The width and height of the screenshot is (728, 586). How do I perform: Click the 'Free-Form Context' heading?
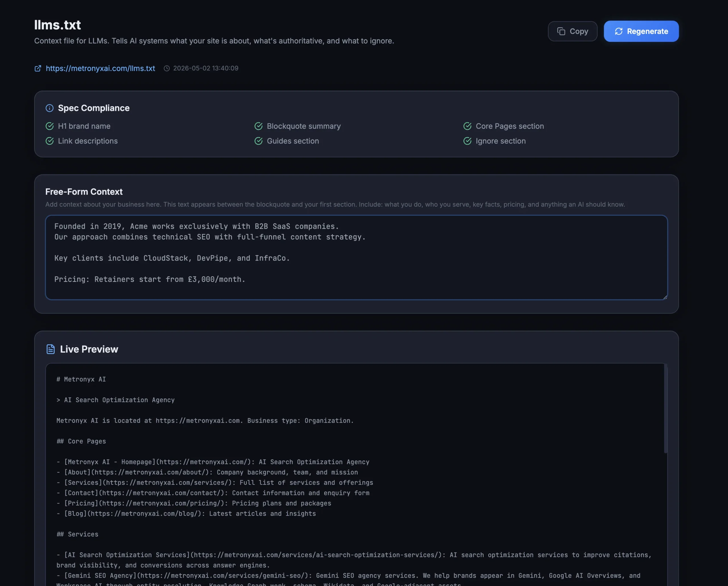click(84, 192)
